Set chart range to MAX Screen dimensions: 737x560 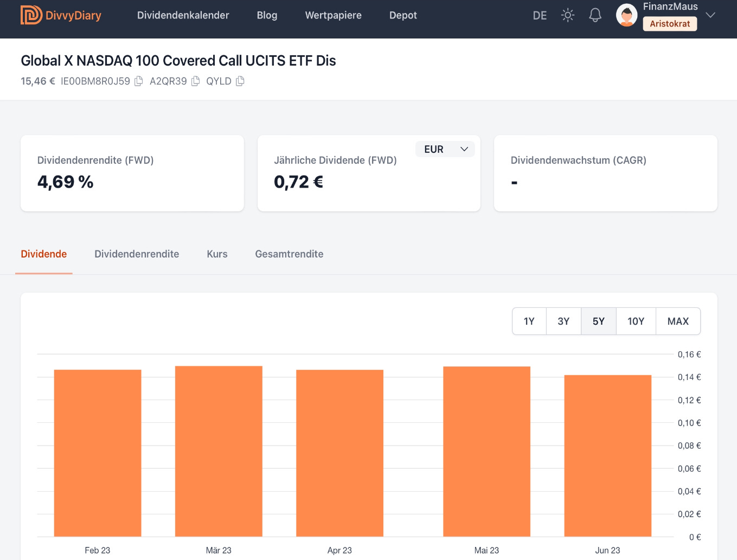(678, 321)
